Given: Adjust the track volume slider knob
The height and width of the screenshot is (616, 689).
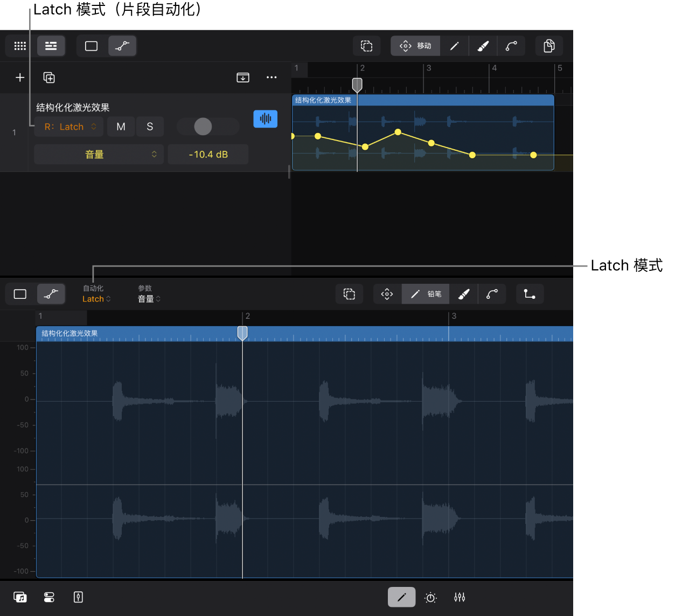Looking at the screenshot, I should tap(203, 127).
